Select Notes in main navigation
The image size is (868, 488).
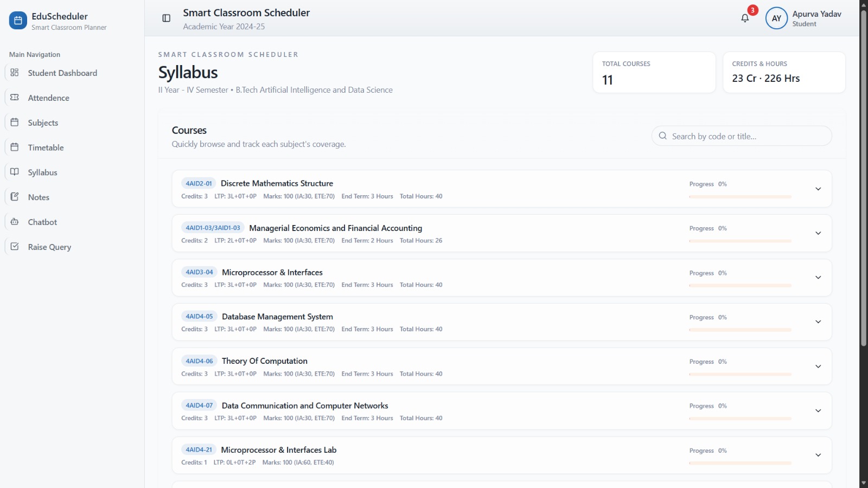coord(72,197)
